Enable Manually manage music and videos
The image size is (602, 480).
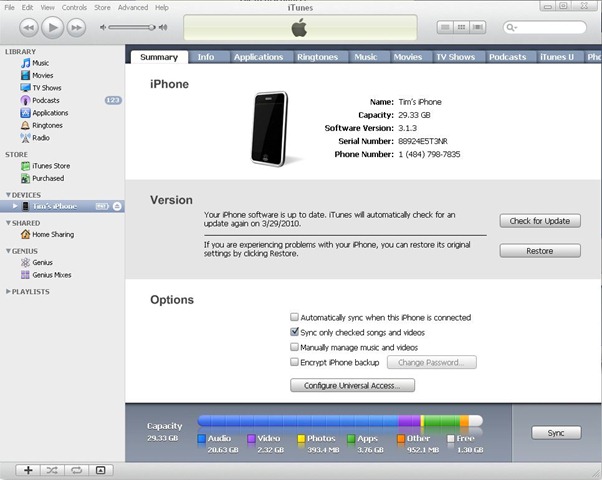[294, 347]
